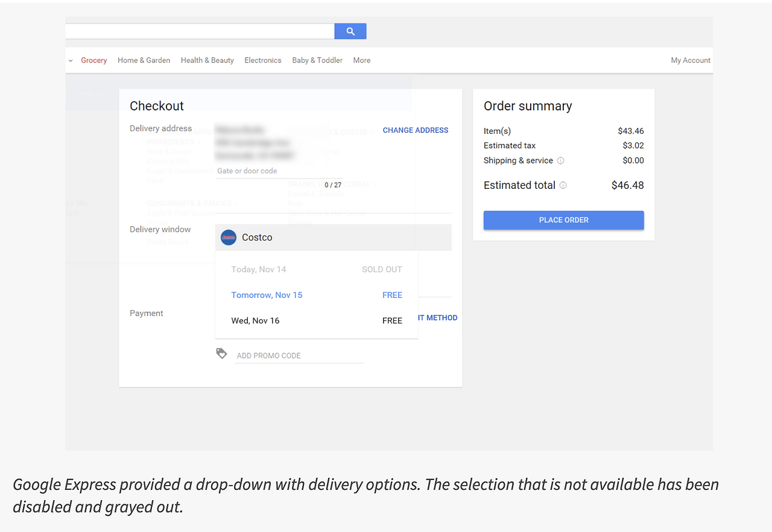Click the Costco logo icon
The height and width of the screenshot is (532, 772).
pyautogui.click(x=229, y=238)
